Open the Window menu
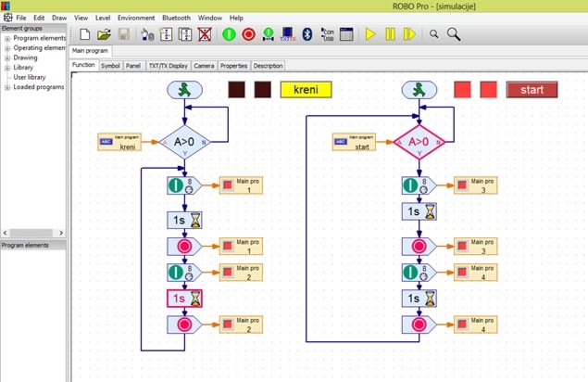Viewport: 588px width, 382px height. pos(209,18)
